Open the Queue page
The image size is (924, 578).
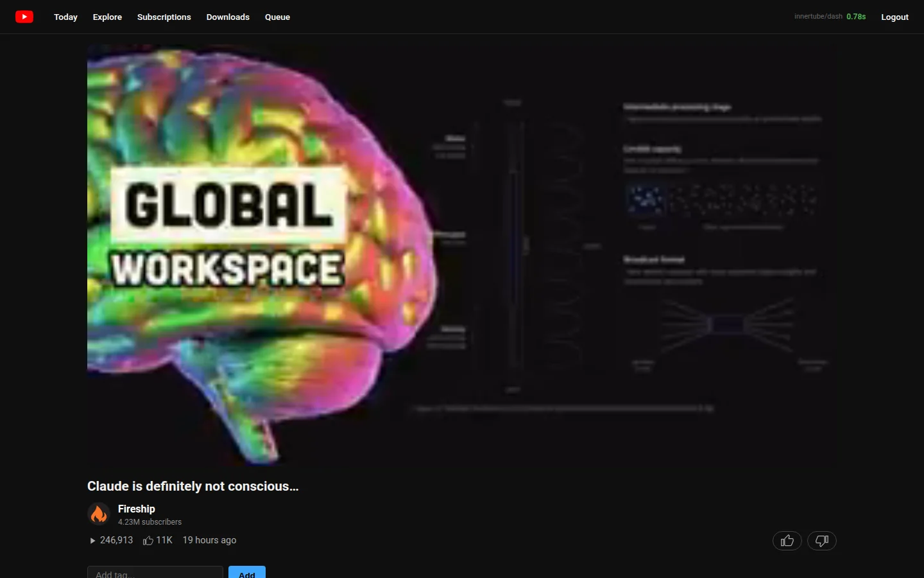[277, 17]
